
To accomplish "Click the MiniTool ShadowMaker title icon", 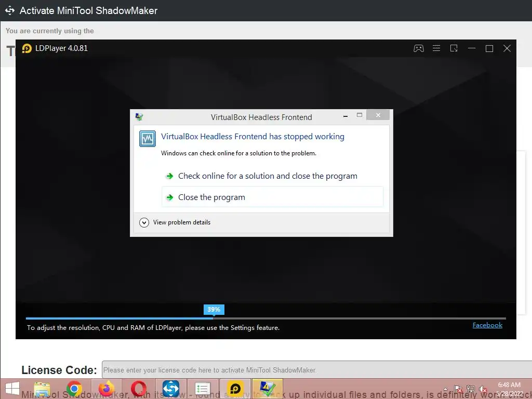I will (x=10, y=10).
